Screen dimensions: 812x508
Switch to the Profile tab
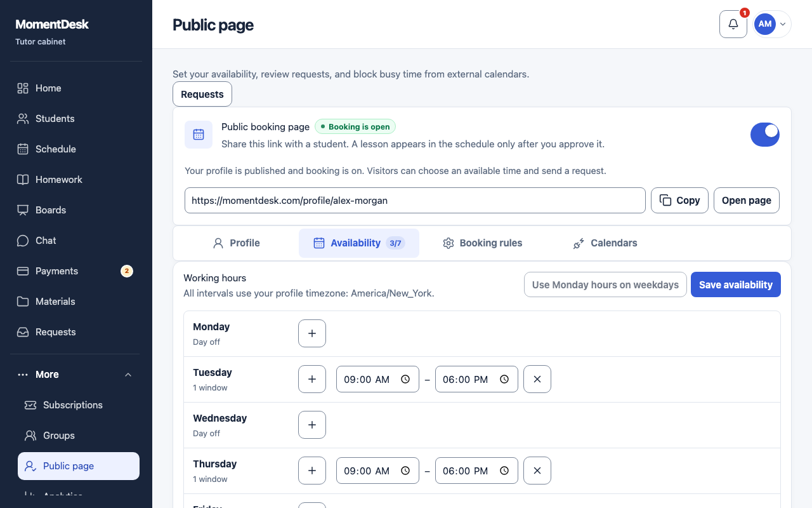pyautogui.click(x=236, y=243)
